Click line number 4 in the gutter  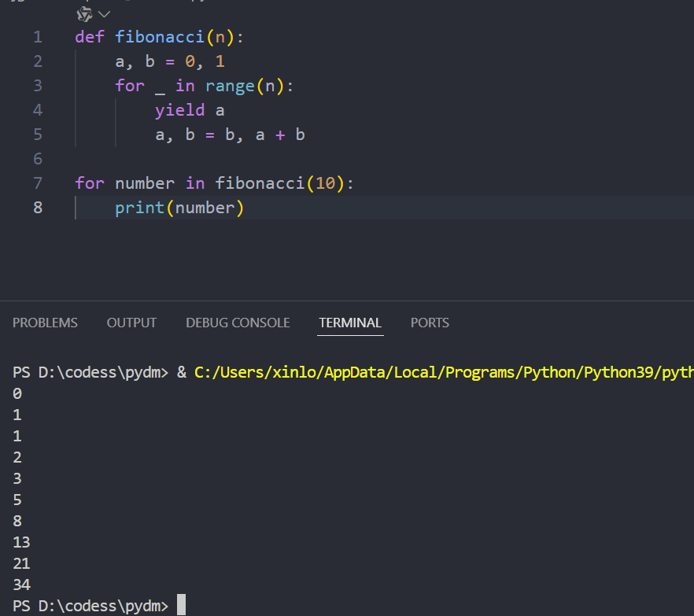point(38,110)
